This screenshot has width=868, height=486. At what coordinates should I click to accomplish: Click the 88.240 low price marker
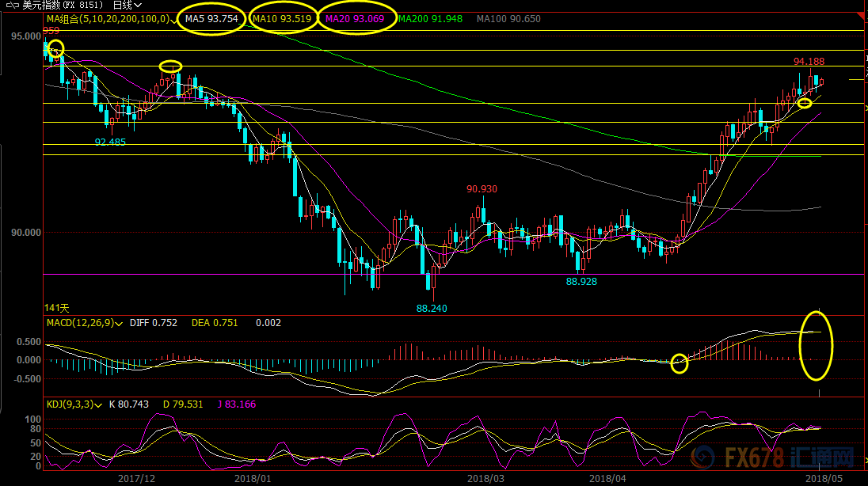pos(432,309)
